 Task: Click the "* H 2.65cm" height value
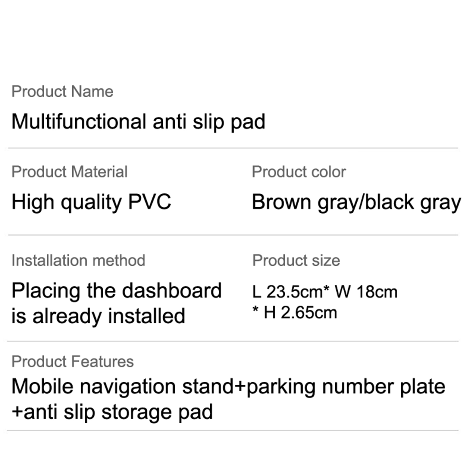[295, 312]
